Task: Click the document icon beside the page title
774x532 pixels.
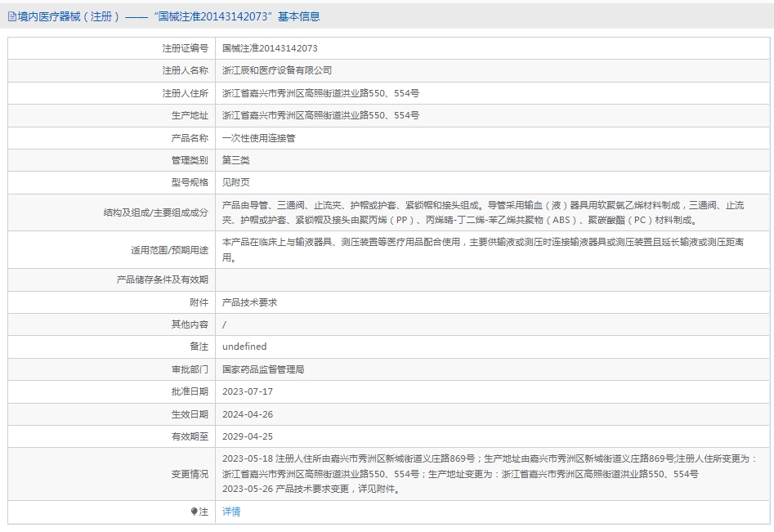Action: click(11, 17)
